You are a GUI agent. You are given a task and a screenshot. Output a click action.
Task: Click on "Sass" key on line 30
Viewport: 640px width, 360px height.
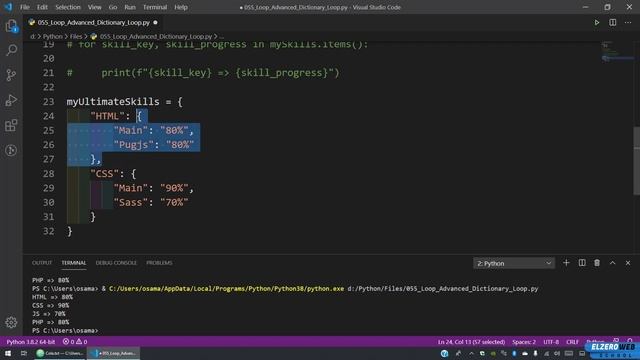(x=131, y=202)
